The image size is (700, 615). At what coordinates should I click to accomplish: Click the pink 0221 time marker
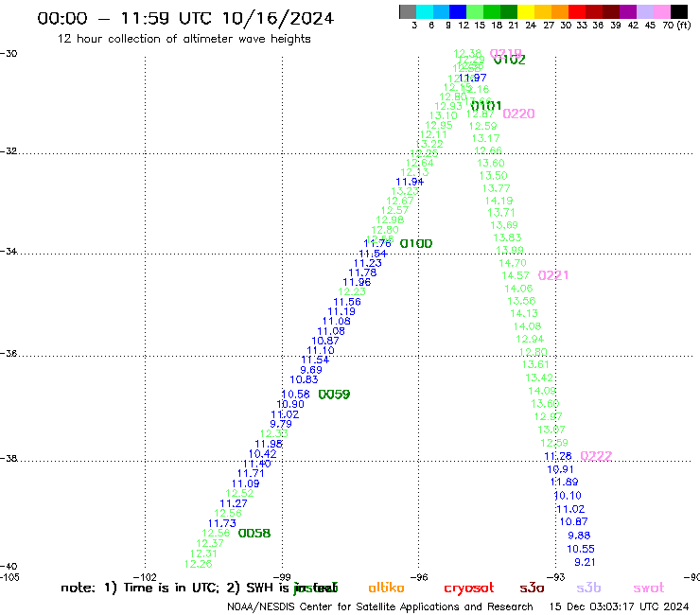[553, 275]
